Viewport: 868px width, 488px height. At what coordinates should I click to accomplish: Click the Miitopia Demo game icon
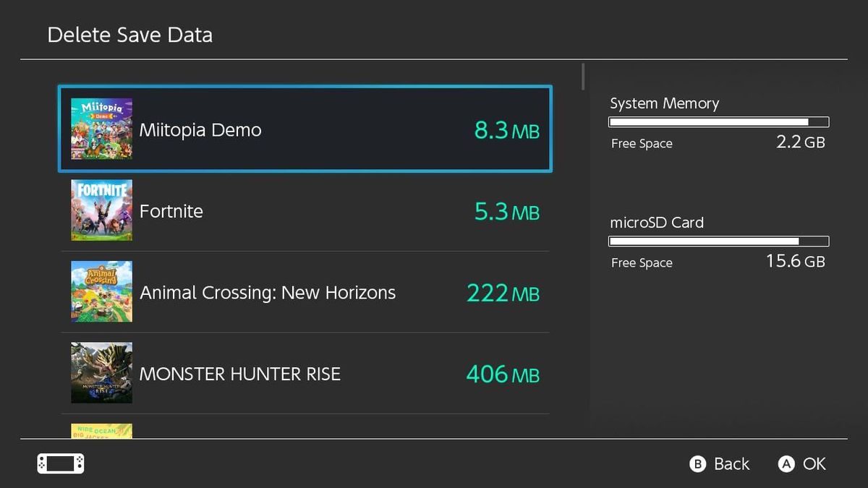coord(101,129)
